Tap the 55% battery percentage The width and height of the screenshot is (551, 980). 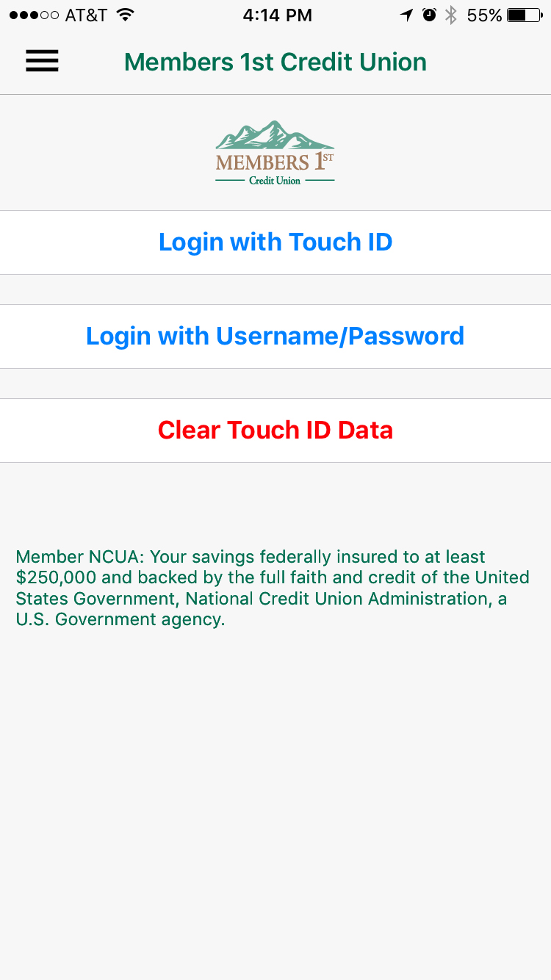click(484, 15)
